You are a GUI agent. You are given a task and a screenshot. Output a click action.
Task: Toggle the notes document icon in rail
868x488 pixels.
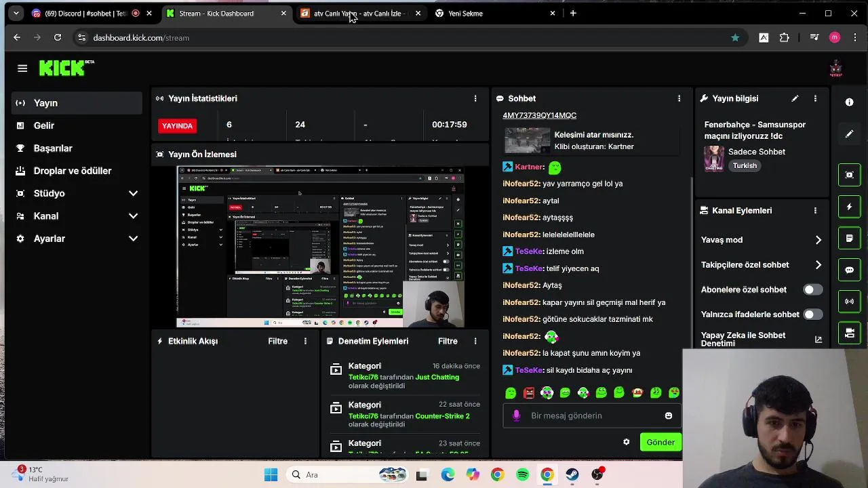tap(849, 239)
